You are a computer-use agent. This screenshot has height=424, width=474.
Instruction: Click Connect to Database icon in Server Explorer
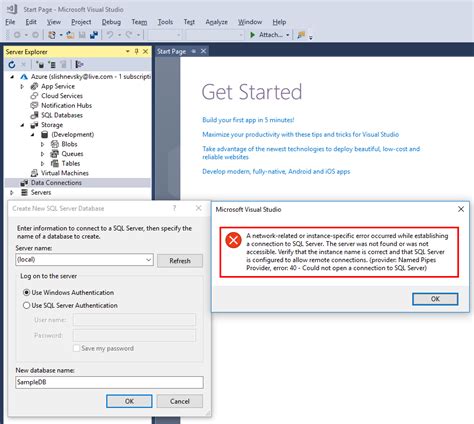[x=40, y=64]
